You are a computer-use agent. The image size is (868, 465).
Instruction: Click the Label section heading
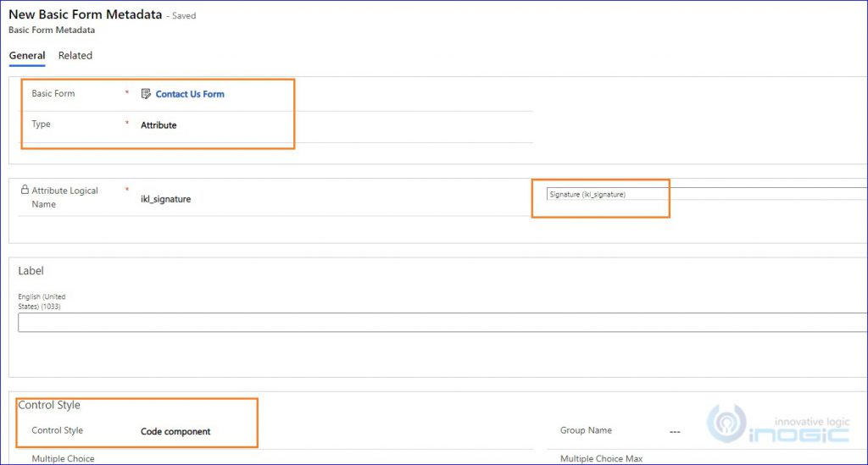click(31, 271)
